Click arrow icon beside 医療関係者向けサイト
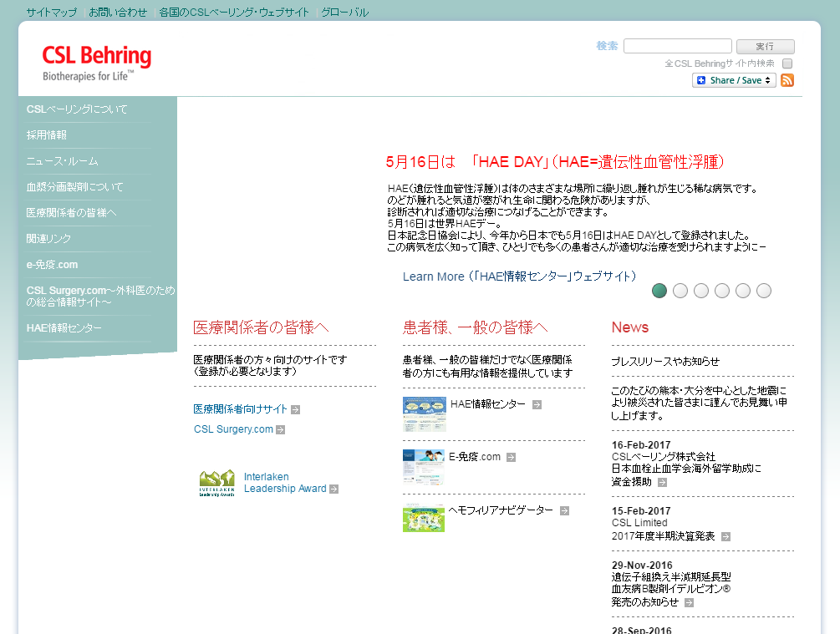The image size is (840, 634). pos(295,409)
